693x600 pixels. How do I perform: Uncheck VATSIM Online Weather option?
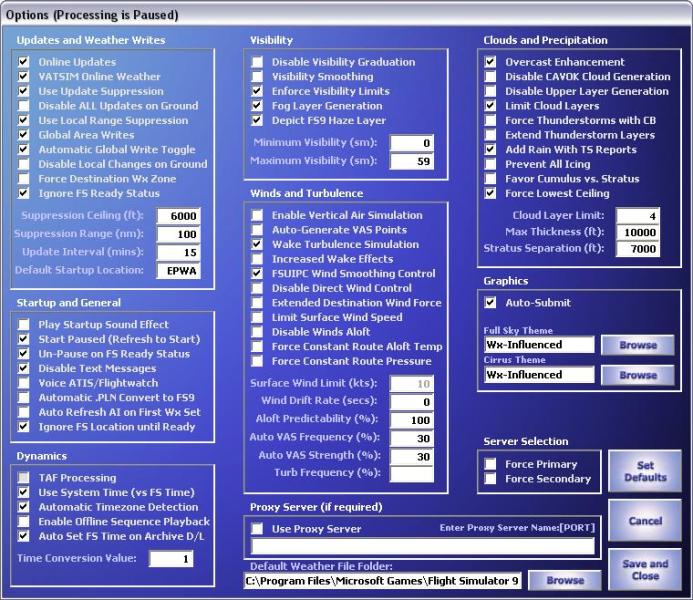tap(24, 77)
